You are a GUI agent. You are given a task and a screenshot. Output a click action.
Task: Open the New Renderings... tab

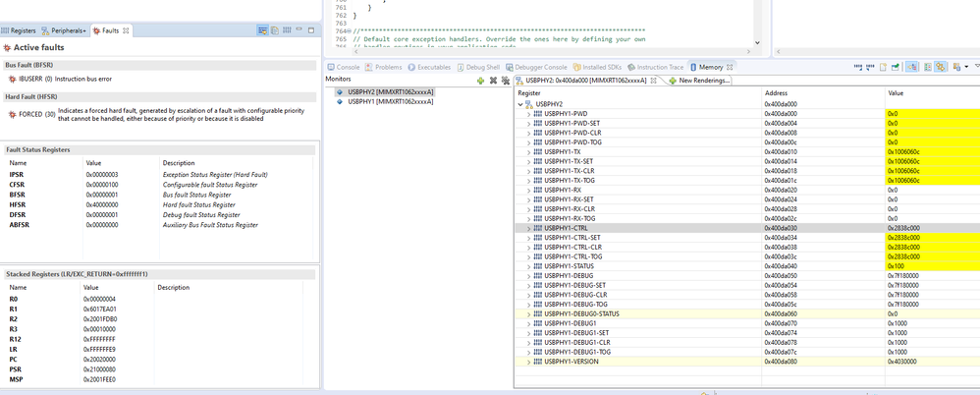tap(699, 81)
